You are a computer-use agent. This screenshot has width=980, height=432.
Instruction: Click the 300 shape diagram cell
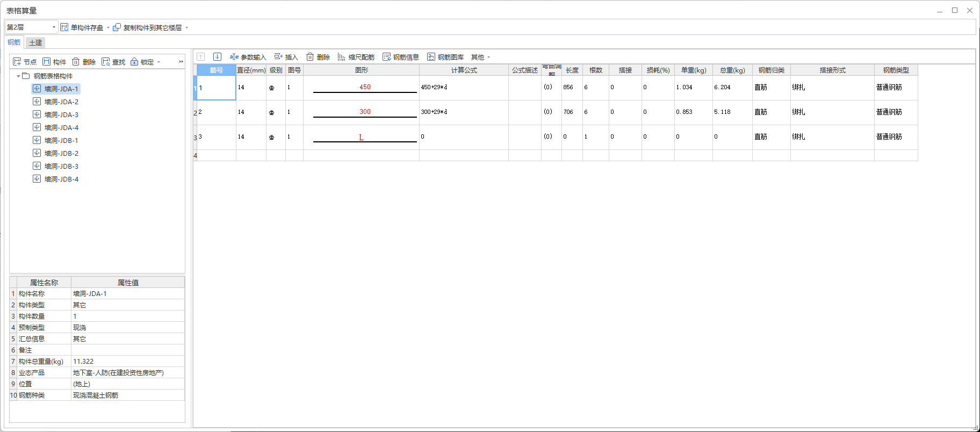362,112
